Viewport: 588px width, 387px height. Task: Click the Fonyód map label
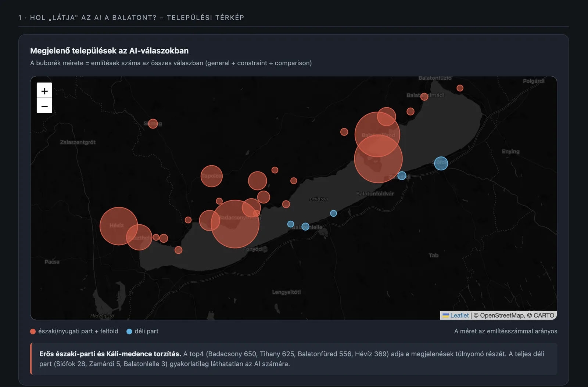click(x=252, y=249)
